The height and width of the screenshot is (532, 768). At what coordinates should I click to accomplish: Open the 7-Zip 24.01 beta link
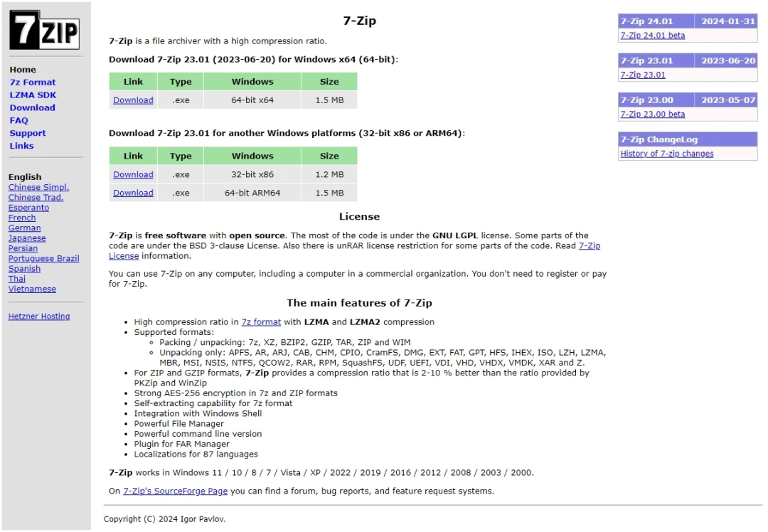(652, 36)
